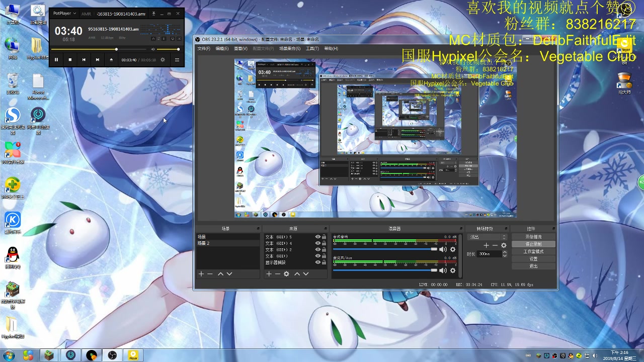Open PotPlayer playlist hamburger icon
This screenshot has height=362, width=644.
(177, 59)
